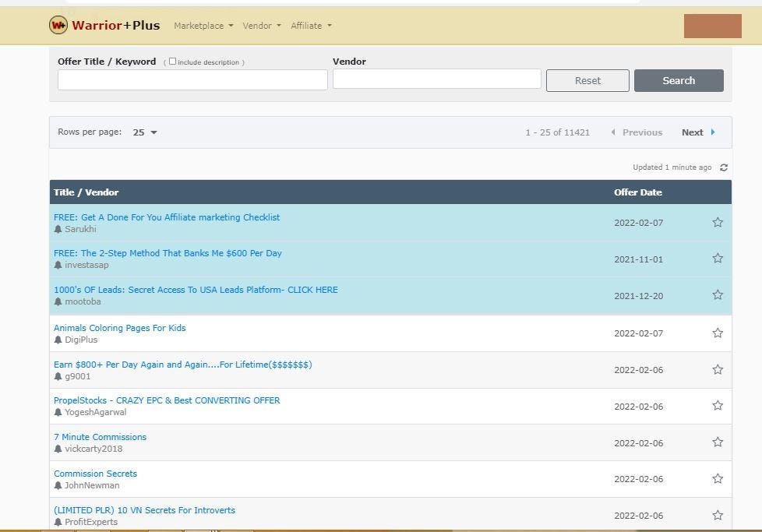Open Commission Secrets offer
This screenshot has width=762, height=532.
tap(95, 474)
